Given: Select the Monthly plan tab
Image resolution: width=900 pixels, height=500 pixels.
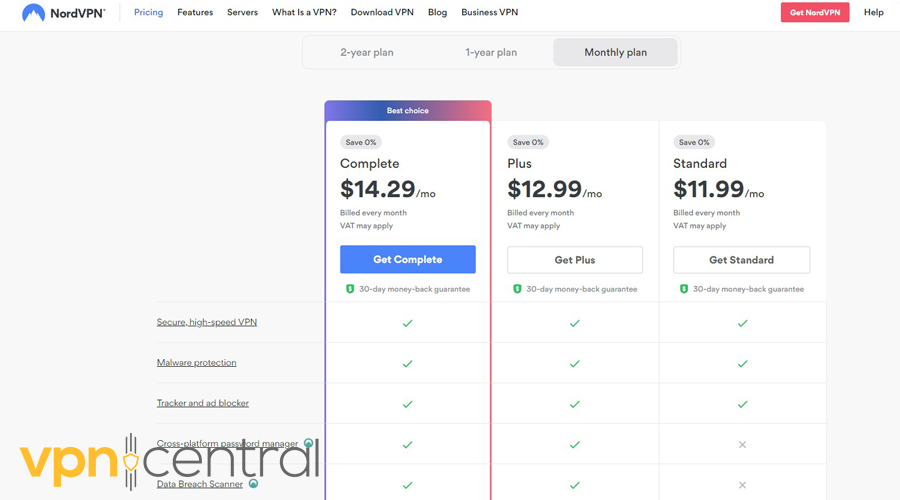Looking at the screenshot, I should pyautogui.click(x=615, y=52).
